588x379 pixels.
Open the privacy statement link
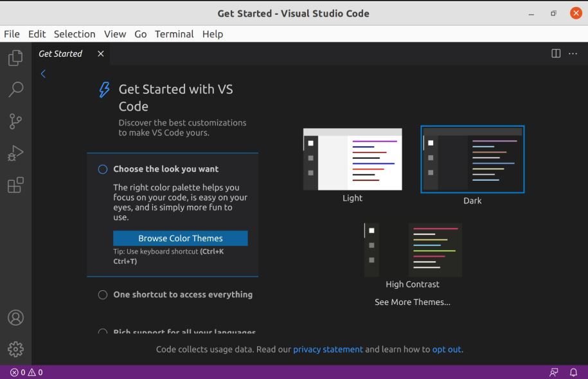point(327,349)
